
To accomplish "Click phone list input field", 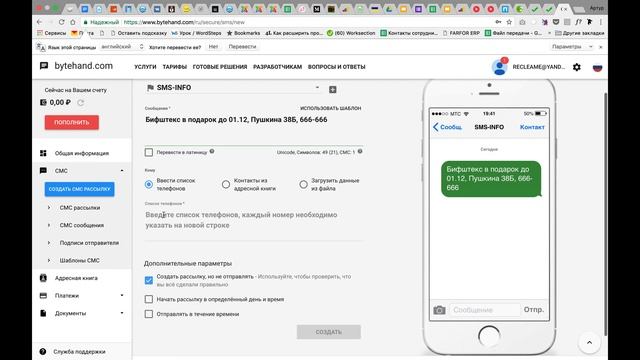I will point(253,220).
